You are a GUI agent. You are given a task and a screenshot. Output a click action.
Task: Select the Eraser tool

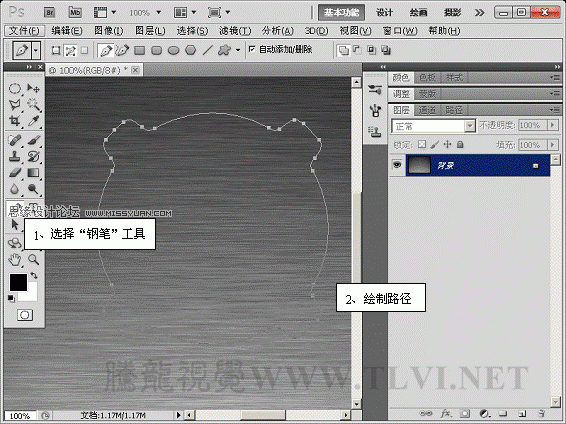pos(14,172)
